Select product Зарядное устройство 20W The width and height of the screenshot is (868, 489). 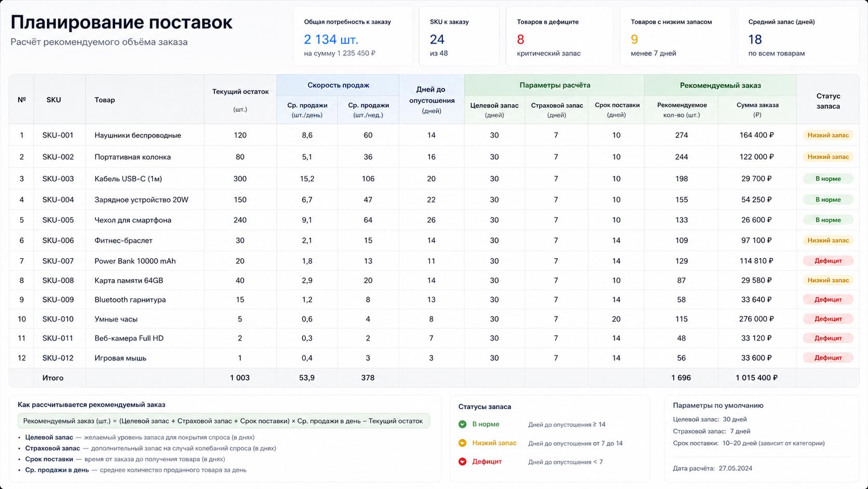click(x=141, y=200)
